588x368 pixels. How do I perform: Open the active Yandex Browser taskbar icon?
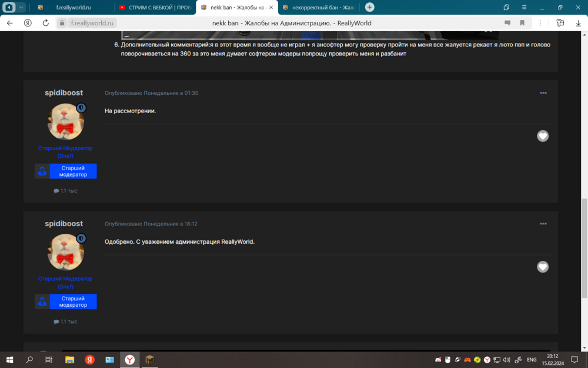130,360
